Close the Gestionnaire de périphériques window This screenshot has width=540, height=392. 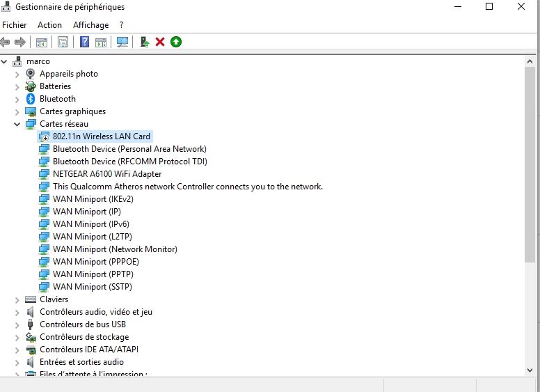click(x=521, y=6)
